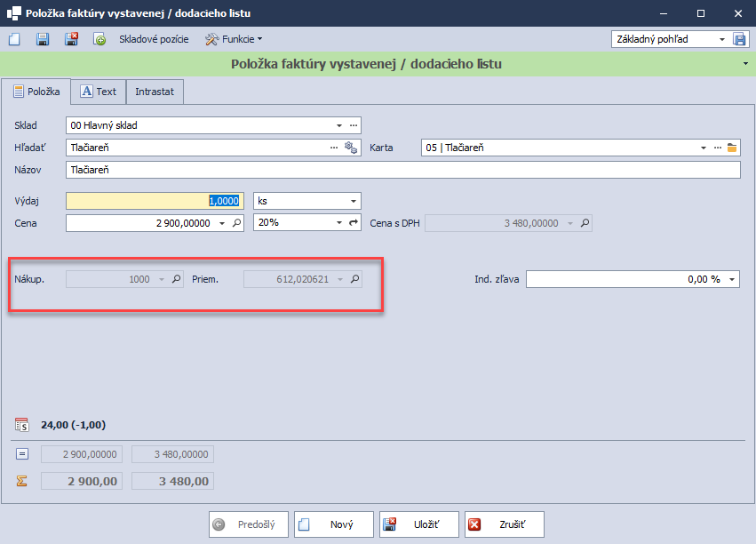Click the green plus add toolbar icon

coord(99,39)
